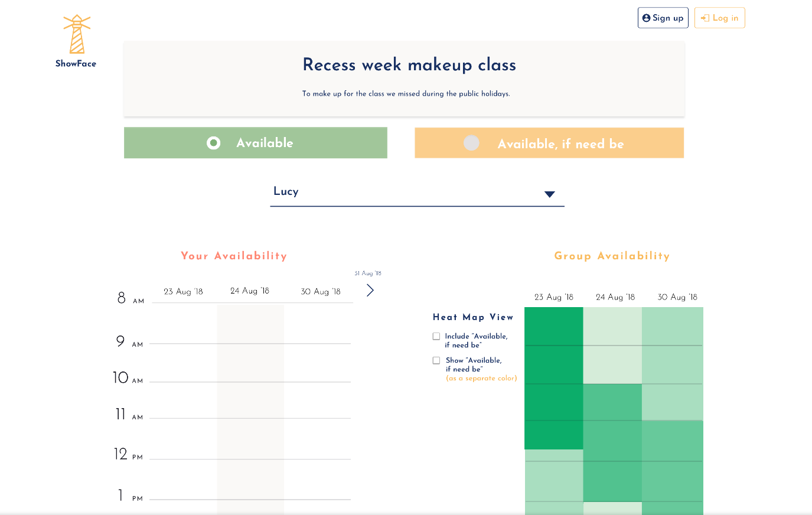This screenshot has width=812, height=515.
Task: Click 24 Aug '18 header in Your Availability
Action: tap(250, 291)
